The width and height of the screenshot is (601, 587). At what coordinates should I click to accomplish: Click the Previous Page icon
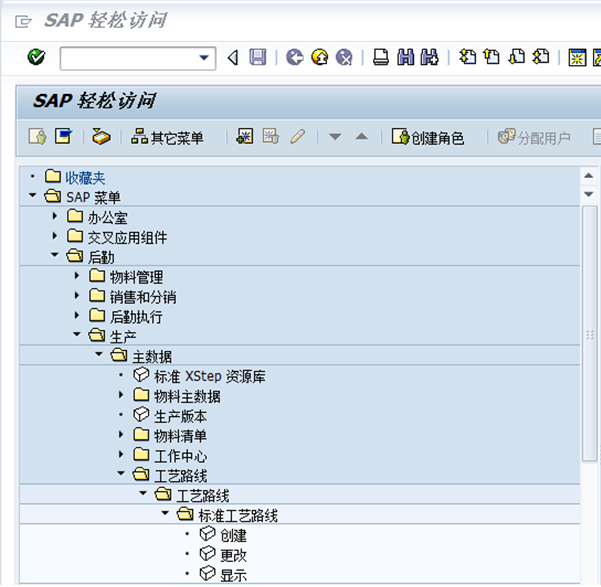tap(492, 57)
